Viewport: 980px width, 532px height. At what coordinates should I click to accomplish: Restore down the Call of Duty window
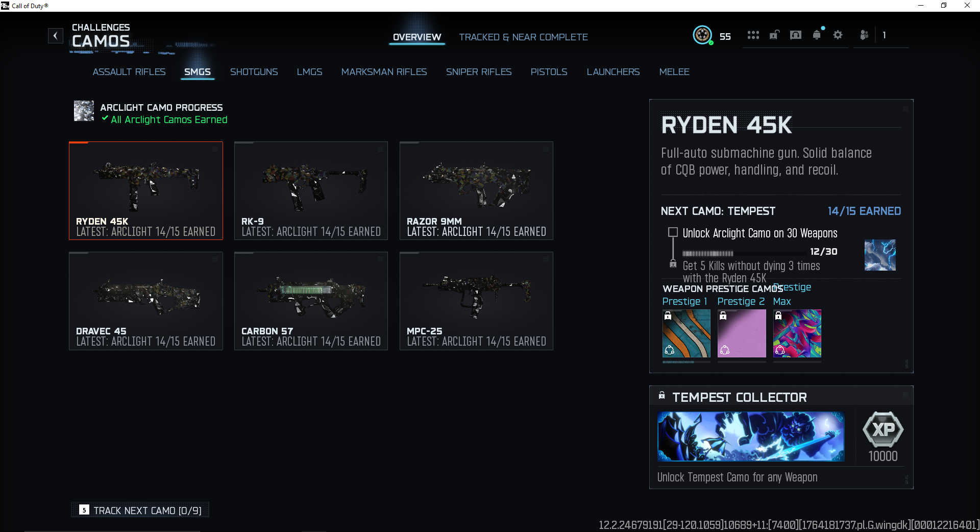click(x=944, y=6)
